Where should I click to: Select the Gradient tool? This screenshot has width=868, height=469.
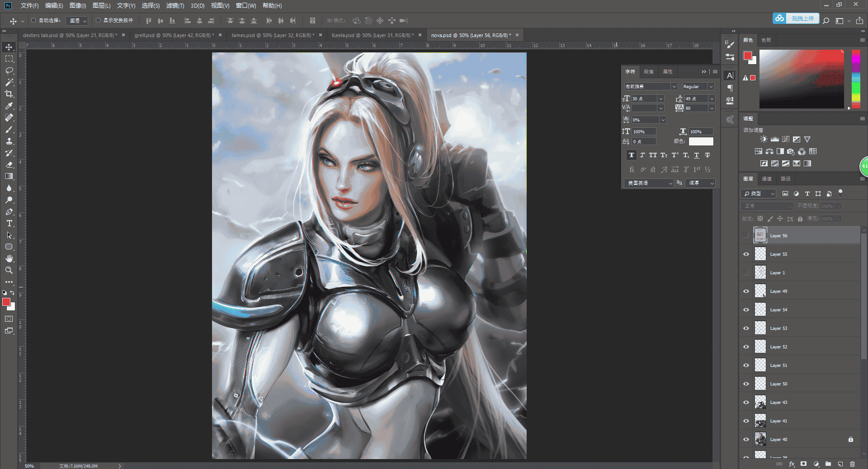click(9, 176)
